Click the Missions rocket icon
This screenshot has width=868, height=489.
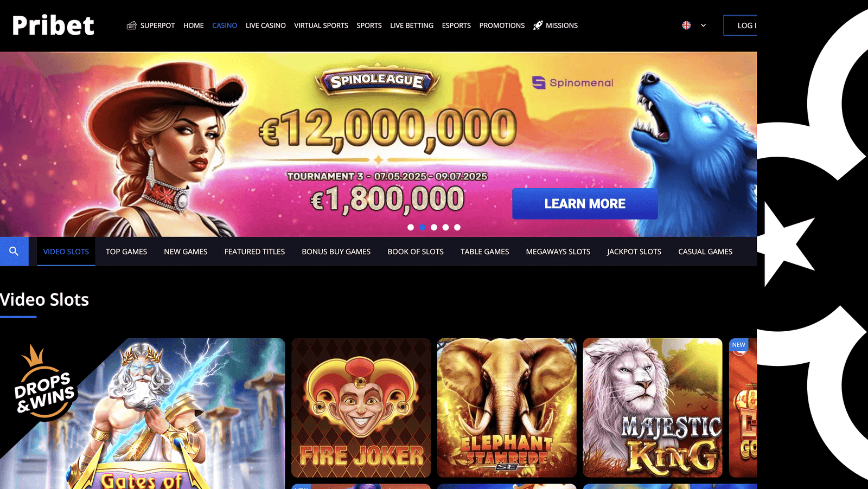click(x=538, y=25)
